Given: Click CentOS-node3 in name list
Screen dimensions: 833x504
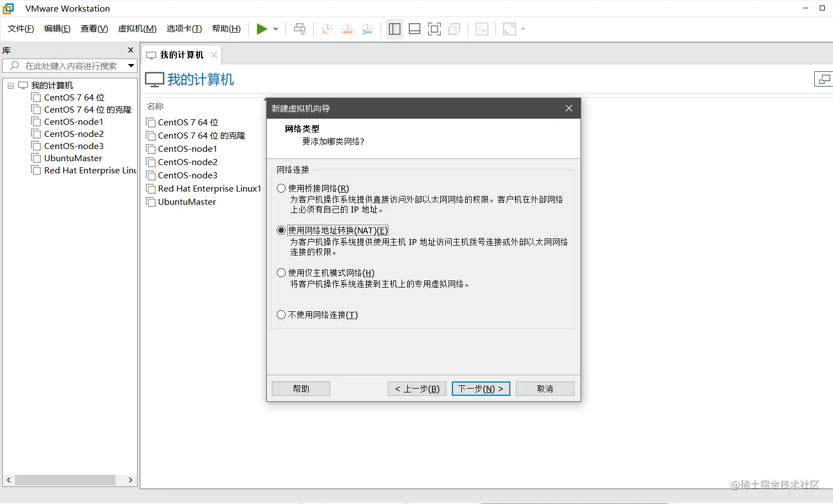Looking at the screenshot, I should click(x=188, y=176).
